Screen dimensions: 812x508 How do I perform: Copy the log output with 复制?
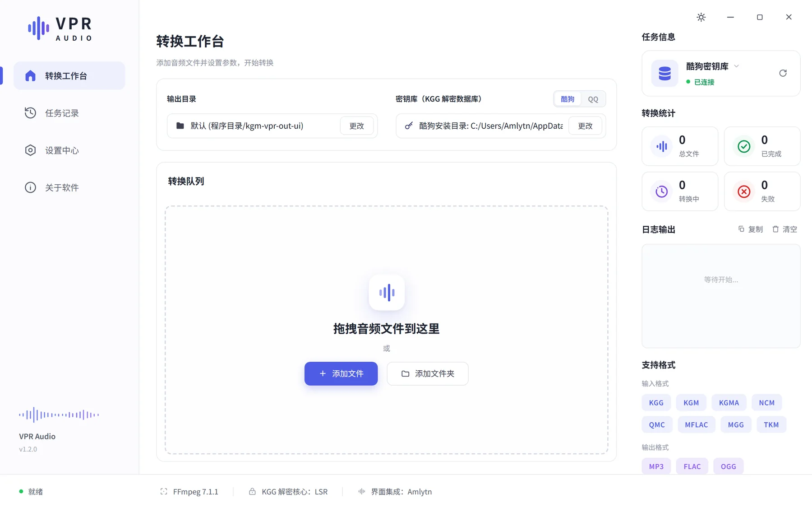(751, 229)
